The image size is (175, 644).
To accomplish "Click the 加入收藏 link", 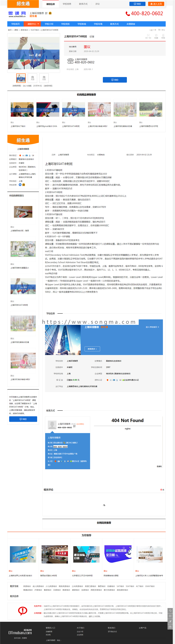I will tap(27, 86).
